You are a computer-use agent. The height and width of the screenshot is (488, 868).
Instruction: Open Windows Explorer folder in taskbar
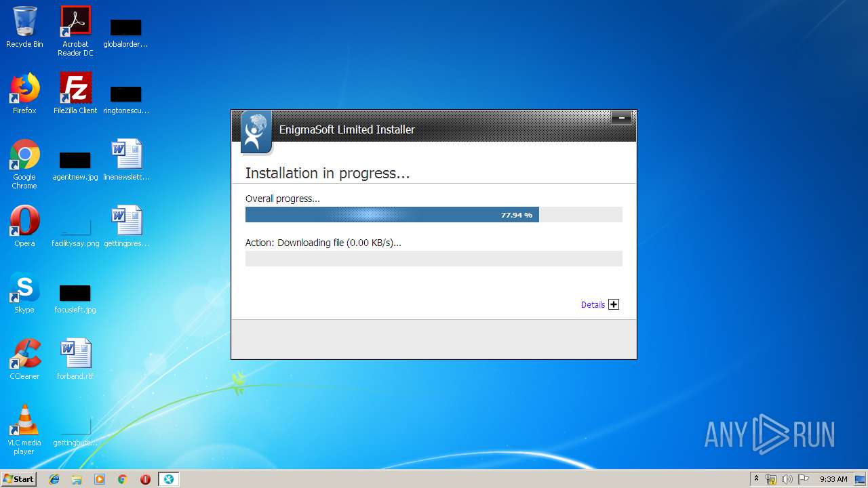click(x=77, y=479)
